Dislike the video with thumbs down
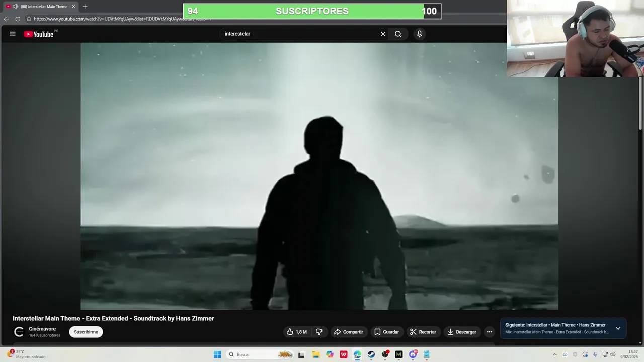The height and width of the screenshot is (362, 644). (319, 332)
